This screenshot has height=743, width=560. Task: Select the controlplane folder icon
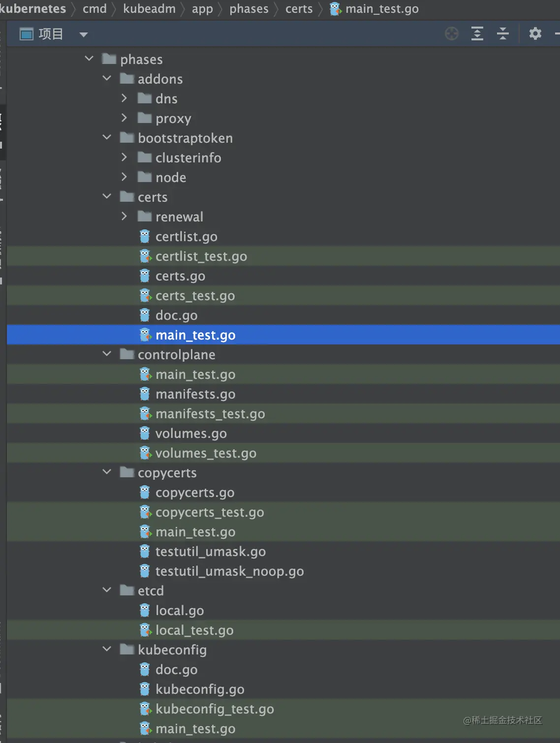tap(127, 354)
